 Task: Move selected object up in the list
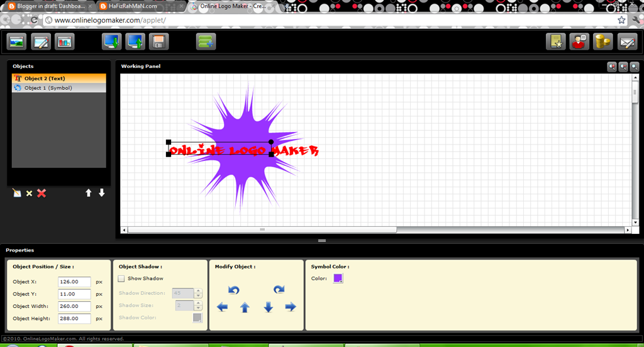click(88, 193)
